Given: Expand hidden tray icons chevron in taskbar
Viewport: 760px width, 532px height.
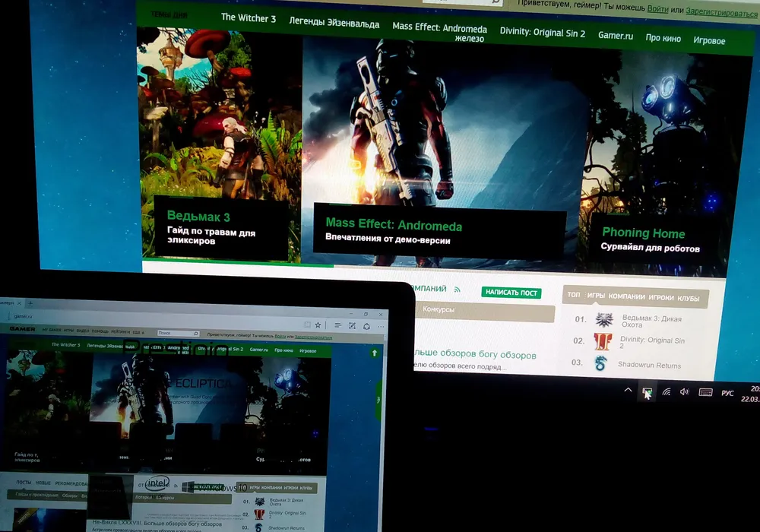Looking at the screenshot, I should (x=628, y=390).
